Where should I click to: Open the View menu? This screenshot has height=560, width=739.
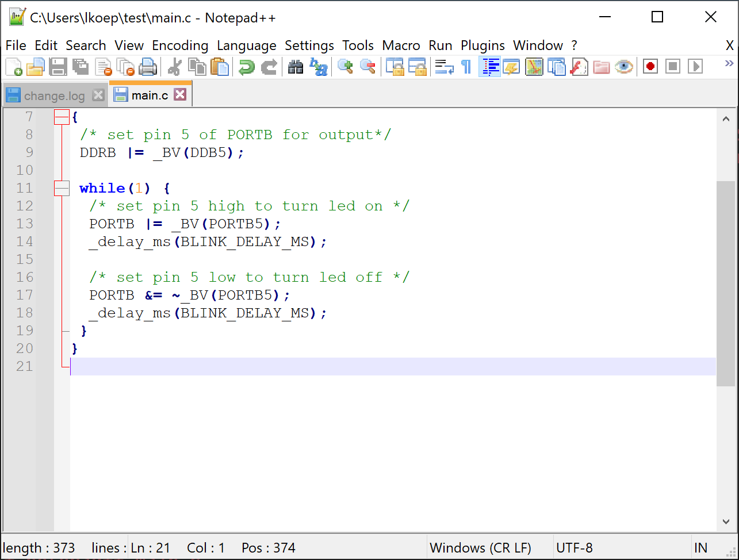pyautogui.click(x=129, y=45)
